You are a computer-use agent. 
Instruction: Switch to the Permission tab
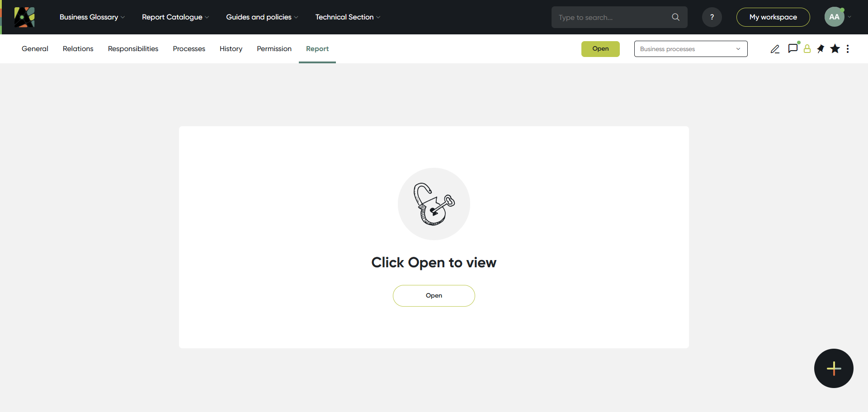[274, 49]
